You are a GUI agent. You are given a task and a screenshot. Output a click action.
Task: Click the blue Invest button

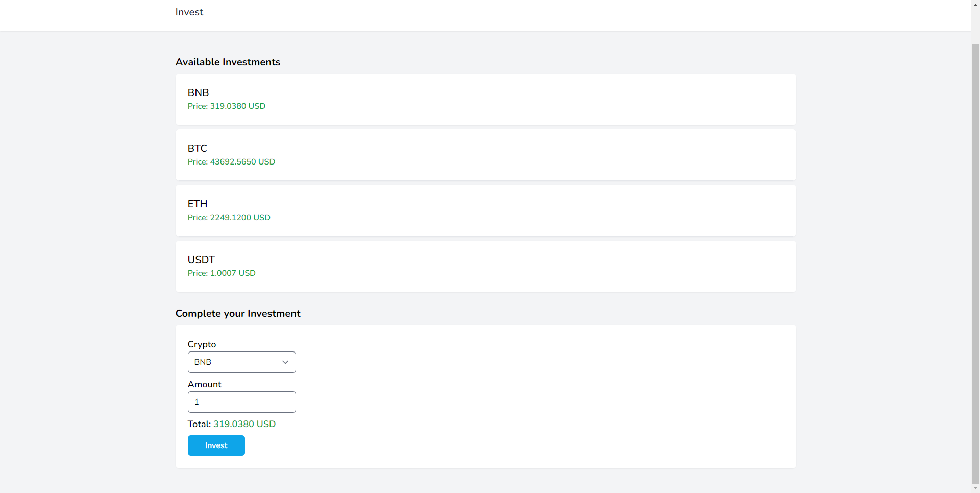pos(216,445)
